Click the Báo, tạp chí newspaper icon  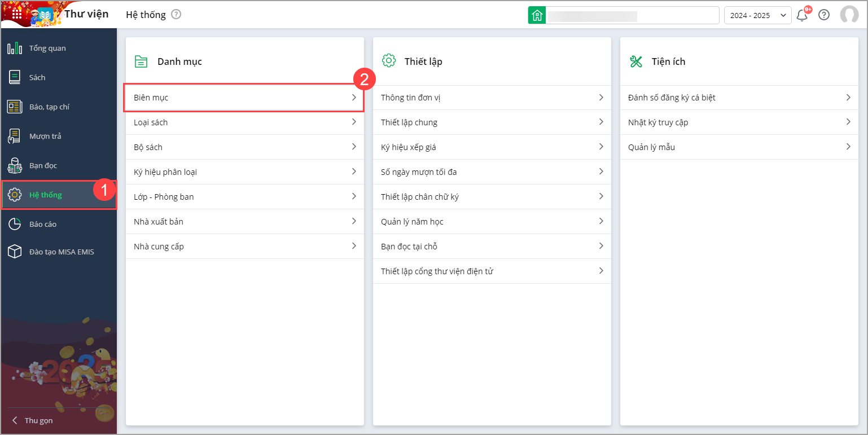[15, 107]
